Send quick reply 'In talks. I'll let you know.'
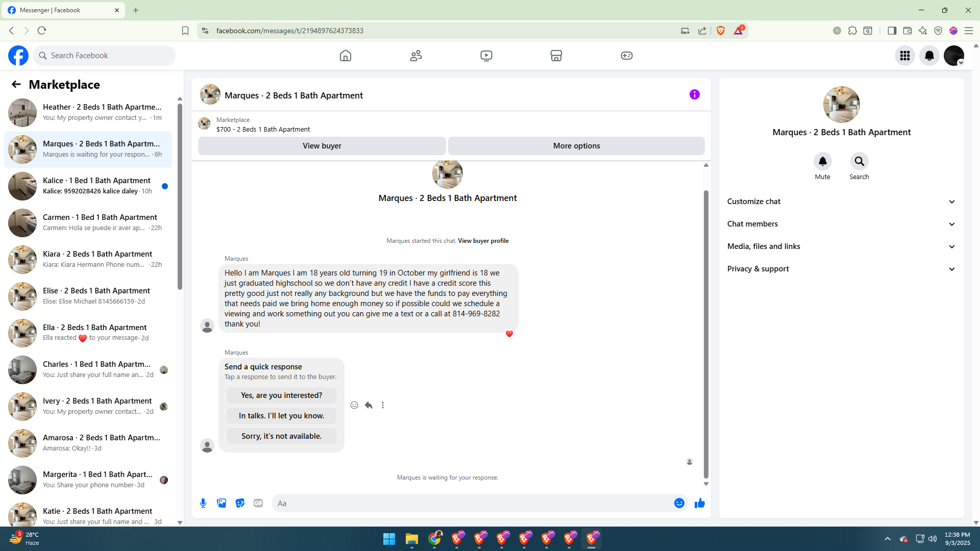 click(x=282, y=416)
